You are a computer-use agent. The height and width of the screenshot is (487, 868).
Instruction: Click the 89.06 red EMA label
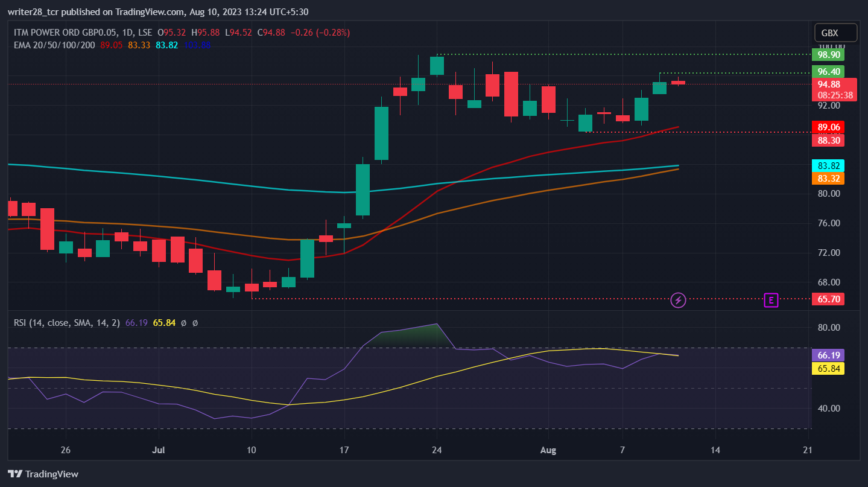828,127
